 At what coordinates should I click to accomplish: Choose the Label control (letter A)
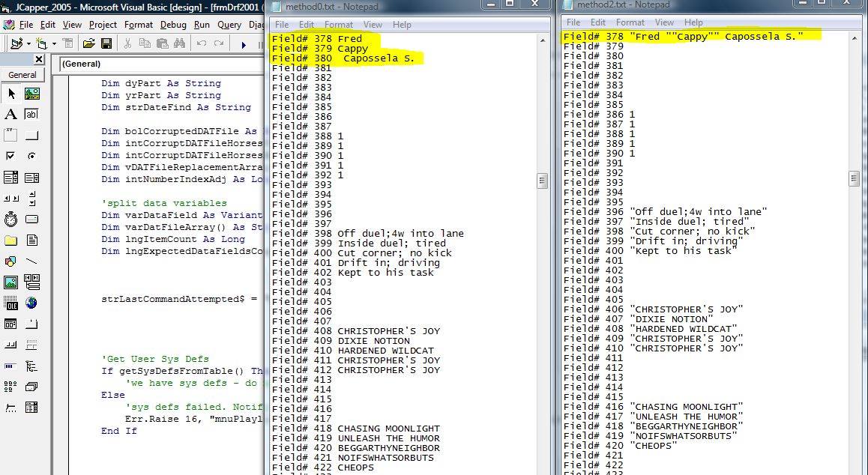point(10,115)
